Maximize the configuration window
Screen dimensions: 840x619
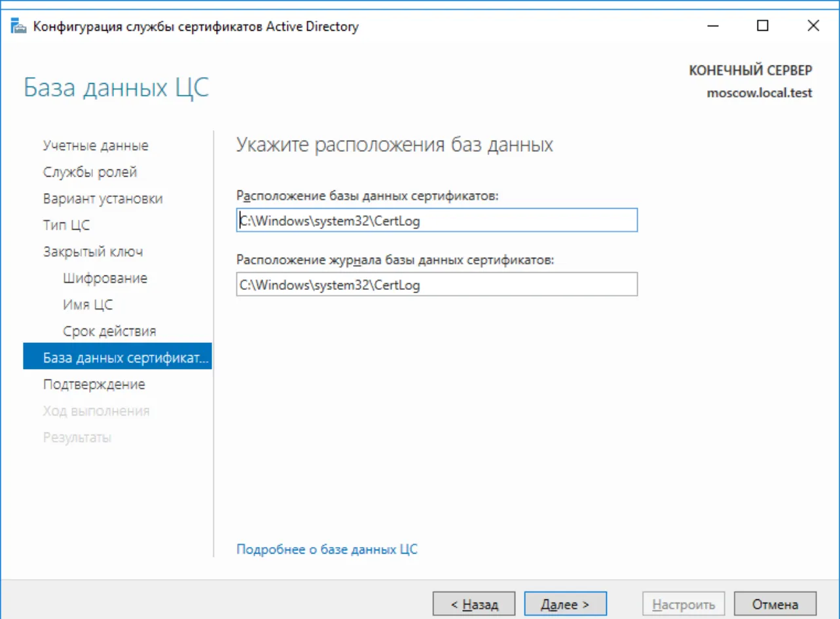763,26
